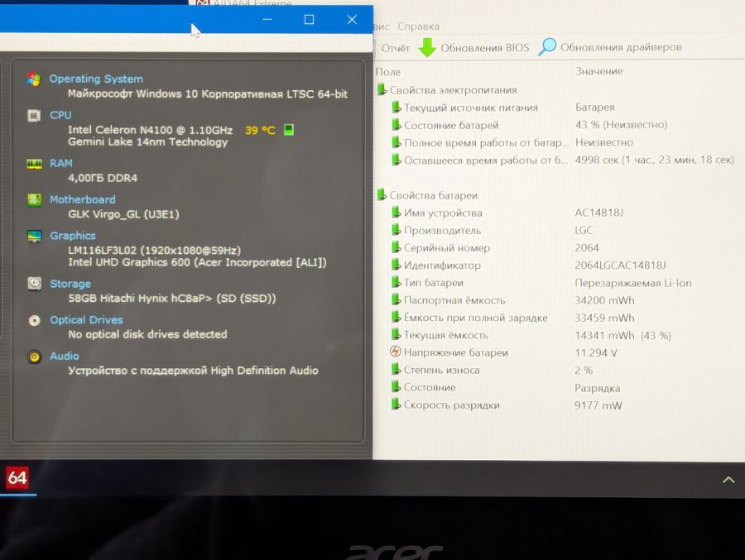745x560 pixels.
Task: Click the Audio speaker icon
Action: tap(34, 357)
